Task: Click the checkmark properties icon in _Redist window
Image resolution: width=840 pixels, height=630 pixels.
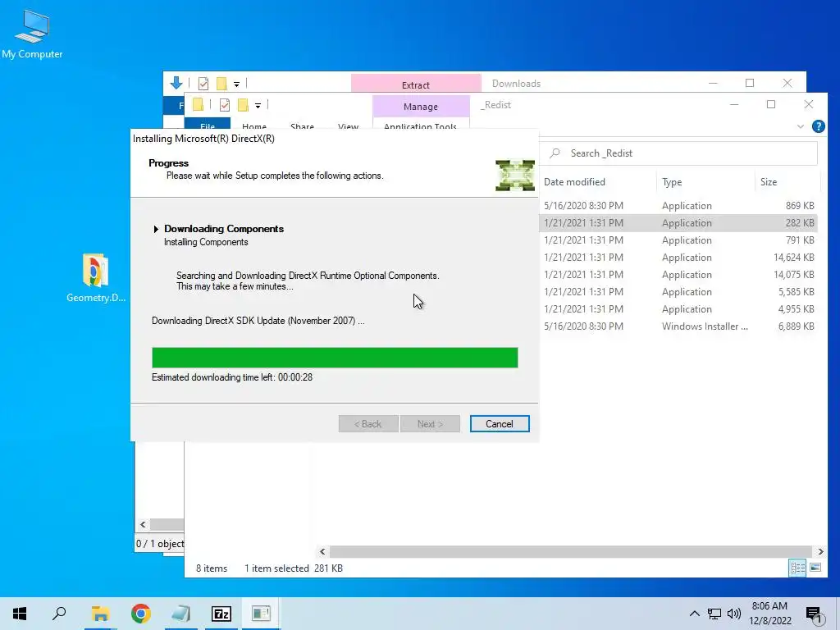Action: pos(225,105)
